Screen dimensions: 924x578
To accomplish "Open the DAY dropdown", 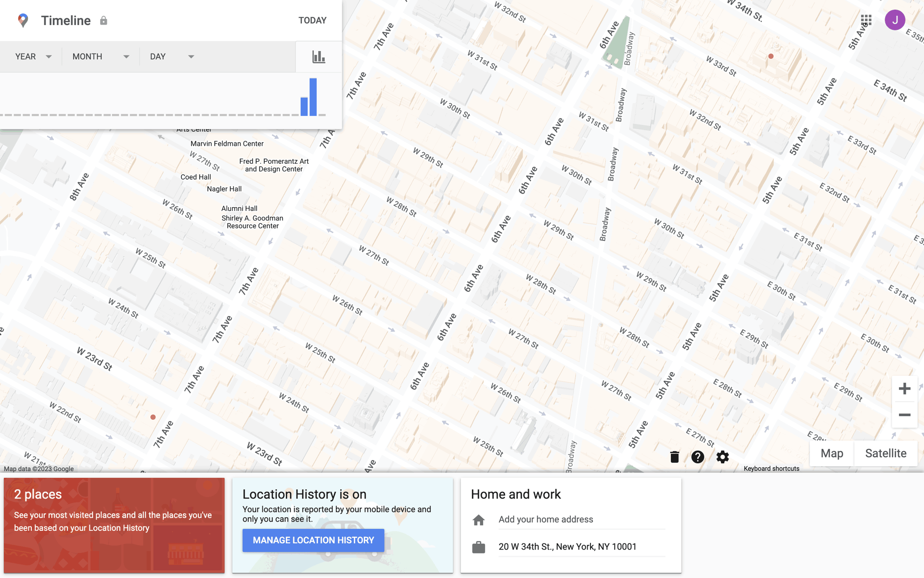I will pos(172,57).
